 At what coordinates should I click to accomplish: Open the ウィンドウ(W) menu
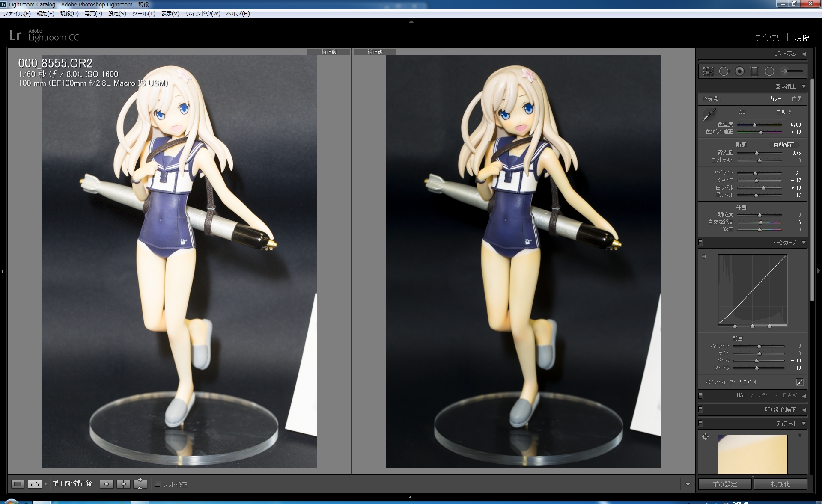click(203, 14)
